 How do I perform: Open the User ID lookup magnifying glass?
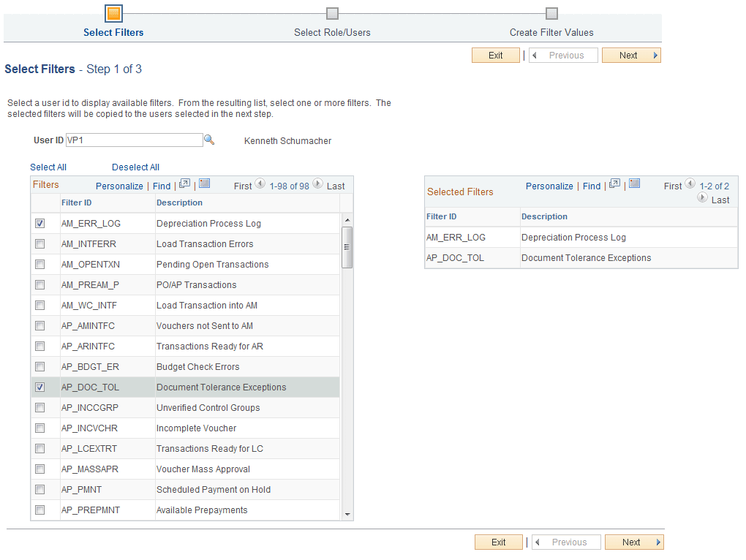click(x=210, y=140)
